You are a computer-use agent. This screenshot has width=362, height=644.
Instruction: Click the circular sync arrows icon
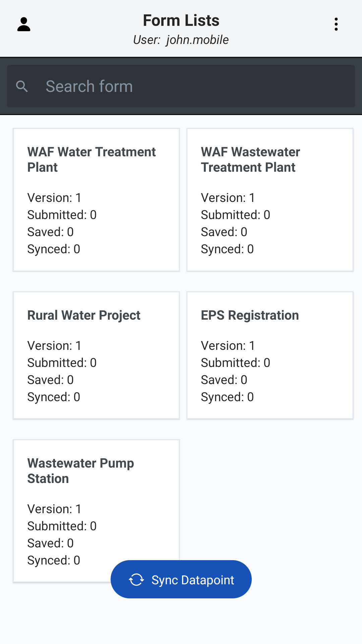click(136, 580)
